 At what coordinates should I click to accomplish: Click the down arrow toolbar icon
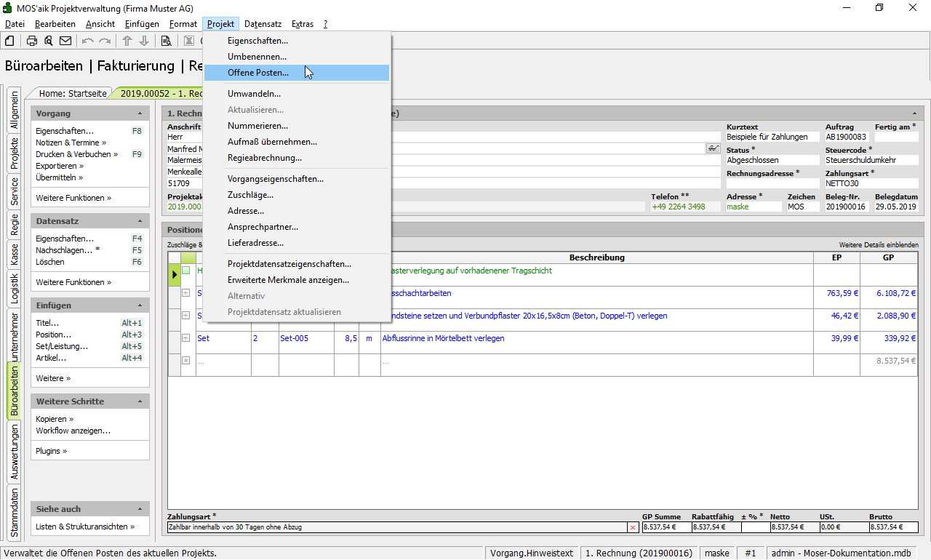coord(144,41)
